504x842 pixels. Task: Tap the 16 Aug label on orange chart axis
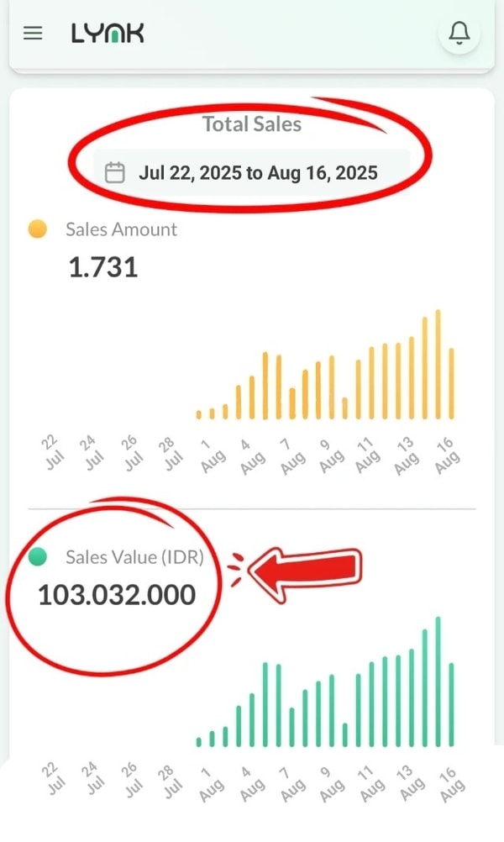447,456
